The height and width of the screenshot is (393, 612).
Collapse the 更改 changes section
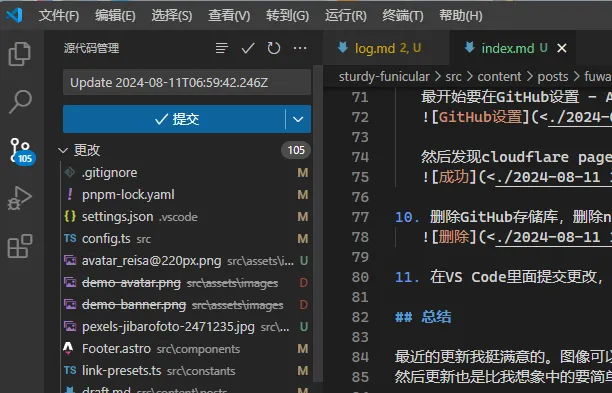62,150
